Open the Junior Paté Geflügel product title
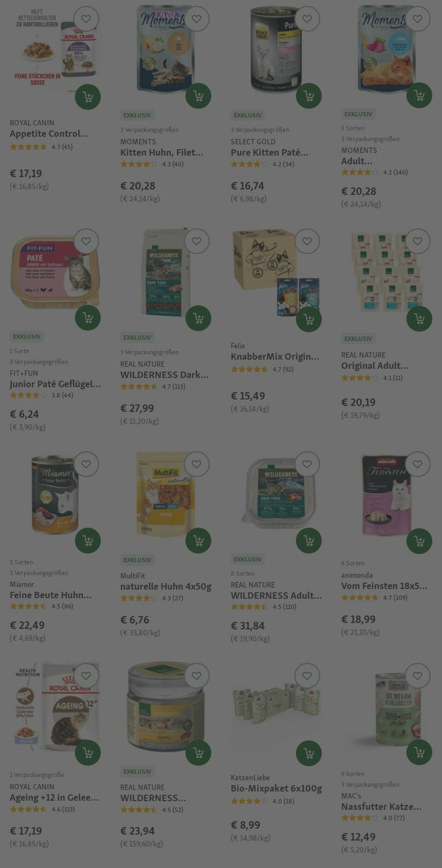The height and width of the screenshot is (868, 442). pos(55,384)
